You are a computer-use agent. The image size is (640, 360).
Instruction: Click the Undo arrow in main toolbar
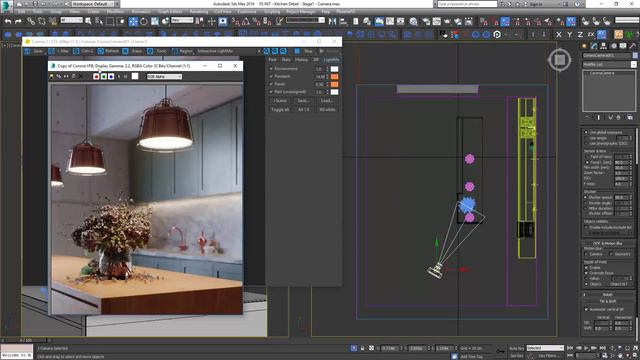7,21
